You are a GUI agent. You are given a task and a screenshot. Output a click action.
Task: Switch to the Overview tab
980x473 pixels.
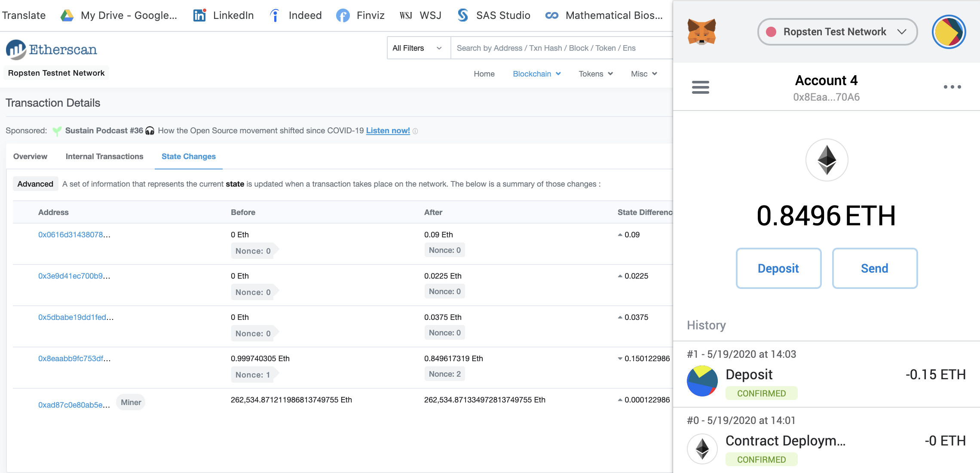coord(30,157)
